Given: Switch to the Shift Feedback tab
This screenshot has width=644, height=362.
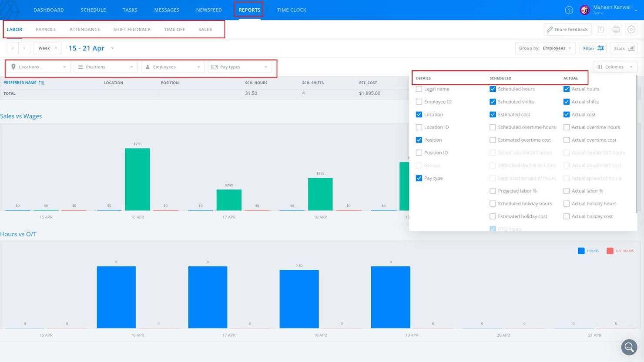Looking at the screenshot, I should tap(132, 30).
